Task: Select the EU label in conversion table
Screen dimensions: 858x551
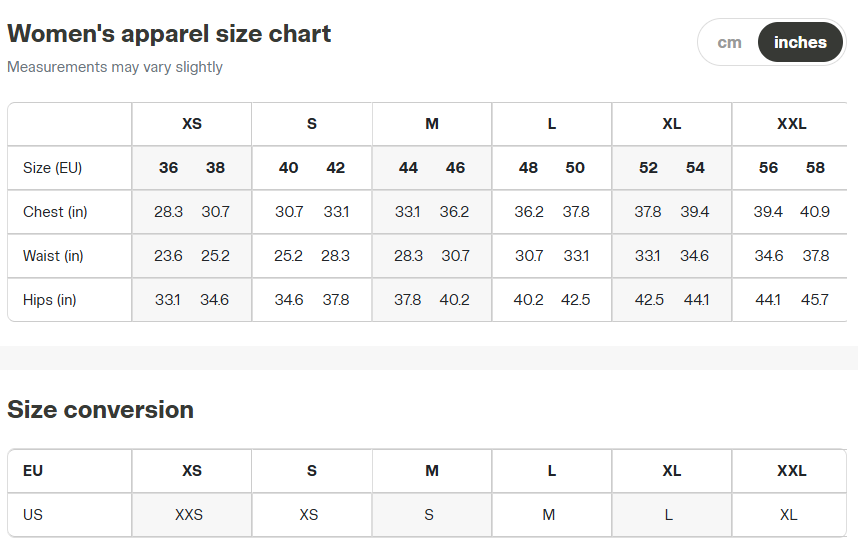Action: pos(33,471)
